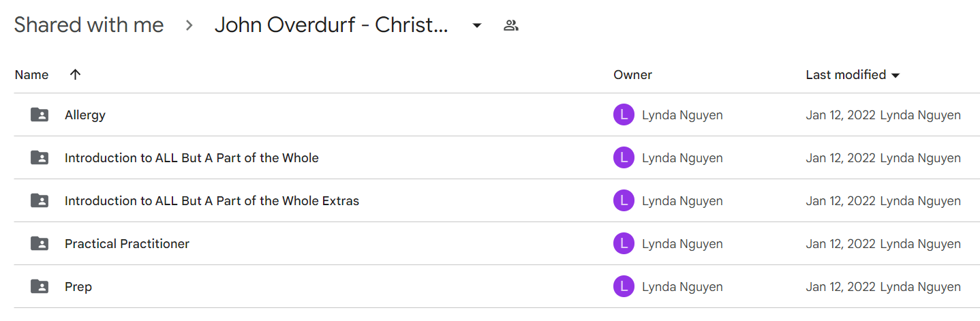Click the Owner column header
This screenshot has width=980, height=321.
[632, 75]
